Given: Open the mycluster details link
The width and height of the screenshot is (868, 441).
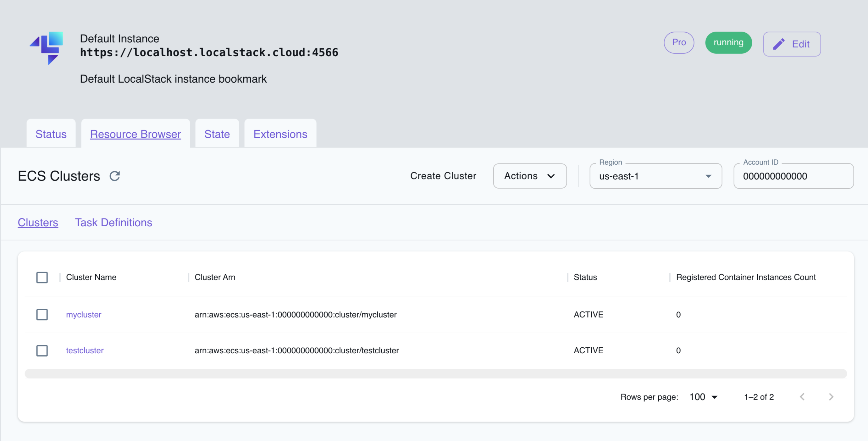Looking at the screenshot, I should pos(83,314).
